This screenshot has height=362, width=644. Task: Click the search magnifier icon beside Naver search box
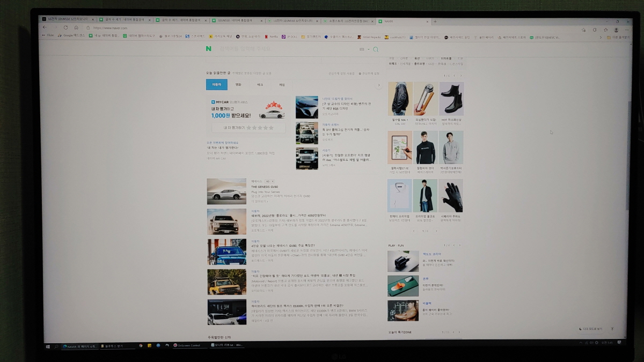376,49
